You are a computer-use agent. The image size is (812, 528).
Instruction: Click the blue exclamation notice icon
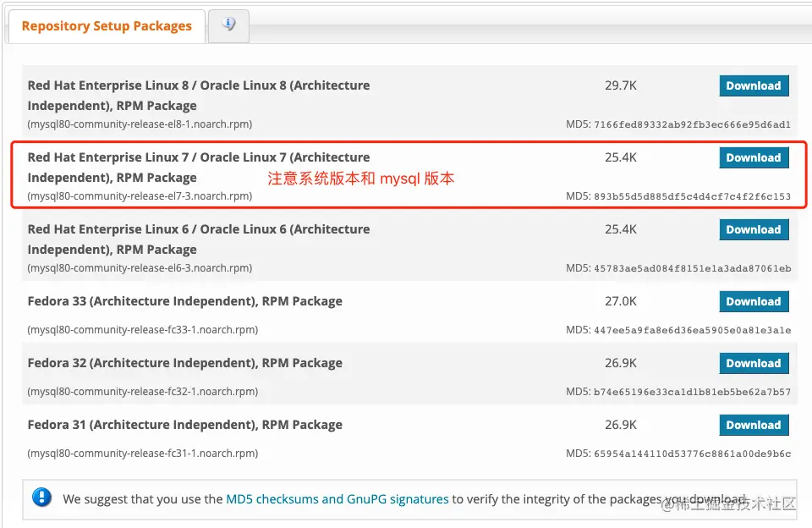(41, 498)
